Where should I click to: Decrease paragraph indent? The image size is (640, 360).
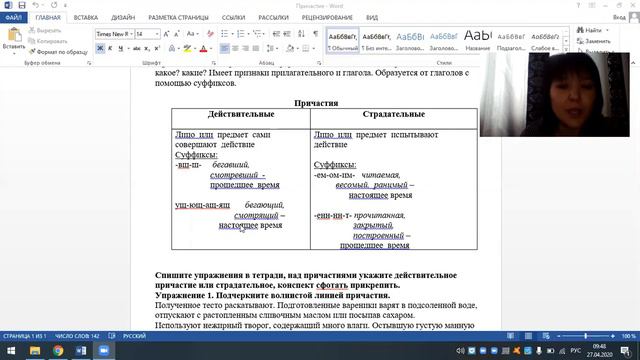[276, 34]
